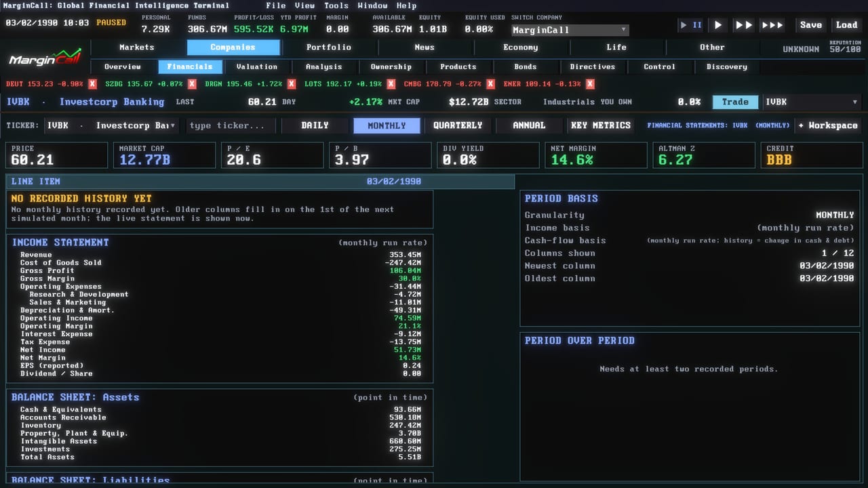Click the Cash & Equivalents row

click(220, 409)
